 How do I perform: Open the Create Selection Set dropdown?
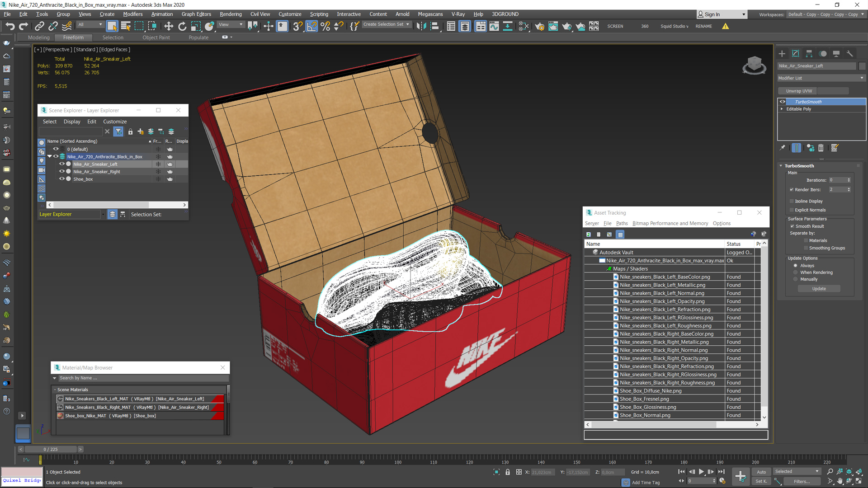pyautogui.click(x=387, y=24)
